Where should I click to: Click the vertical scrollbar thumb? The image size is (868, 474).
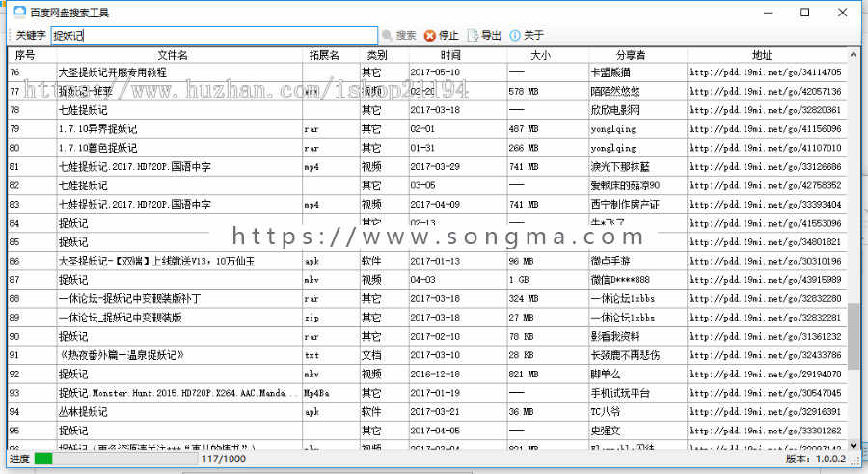point(854,336)
